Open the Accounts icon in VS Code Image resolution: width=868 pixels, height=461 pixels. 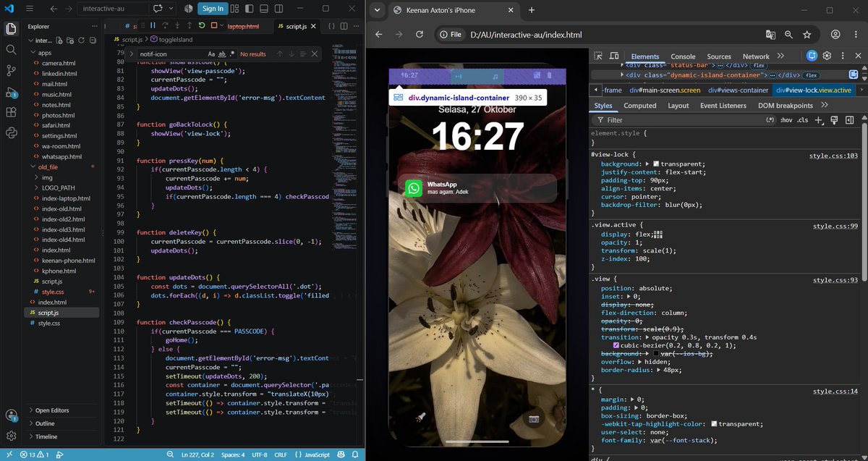click(11, 415)
